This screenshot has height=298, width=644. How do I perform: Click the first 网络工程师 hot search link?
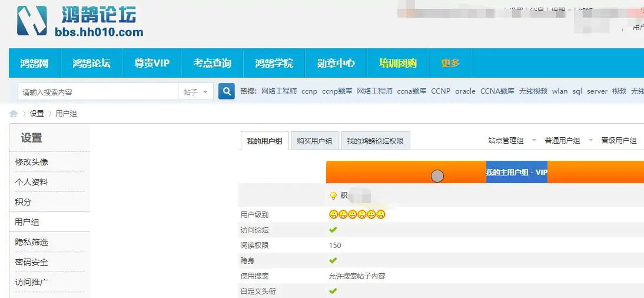[279, 91]
